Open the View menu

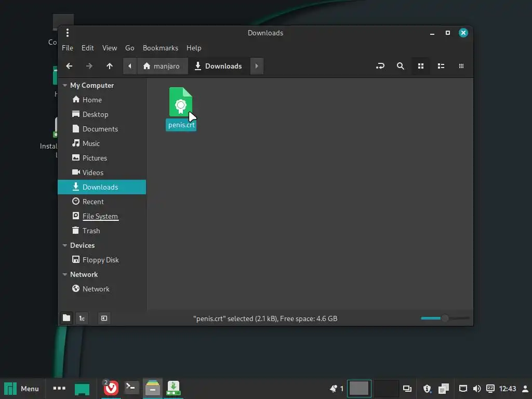click(x=110, y=48)
